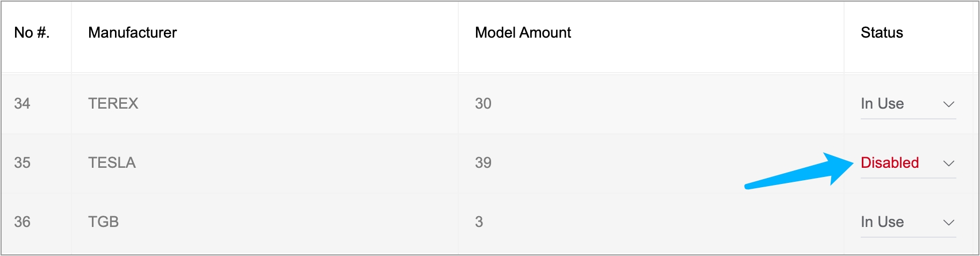Open the TGB In Use status dropdown
The image size is (980, 256).
[907, 222]
